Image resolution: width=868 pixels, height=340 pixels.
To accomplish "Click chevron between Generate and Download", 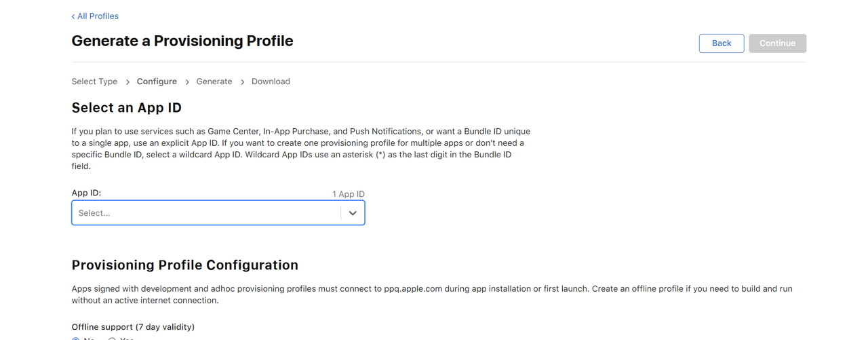I will 242,82.
